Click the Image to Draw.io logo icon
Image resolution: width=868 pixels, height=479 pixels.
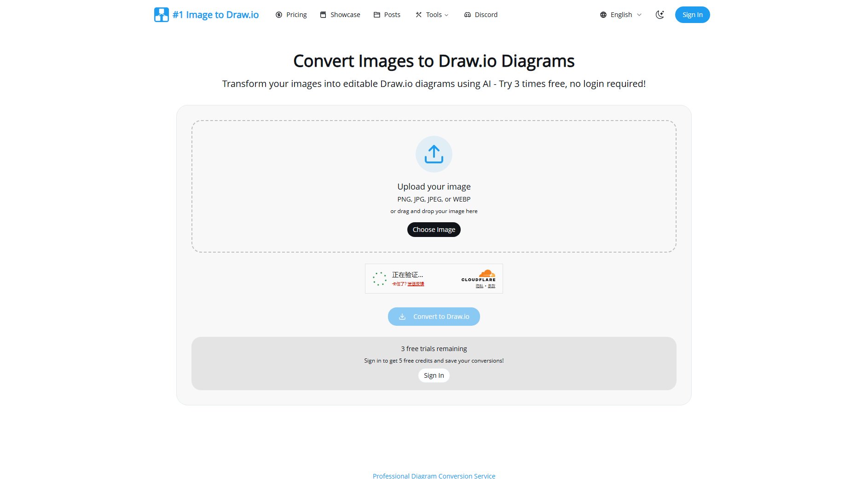click(161, 15)
